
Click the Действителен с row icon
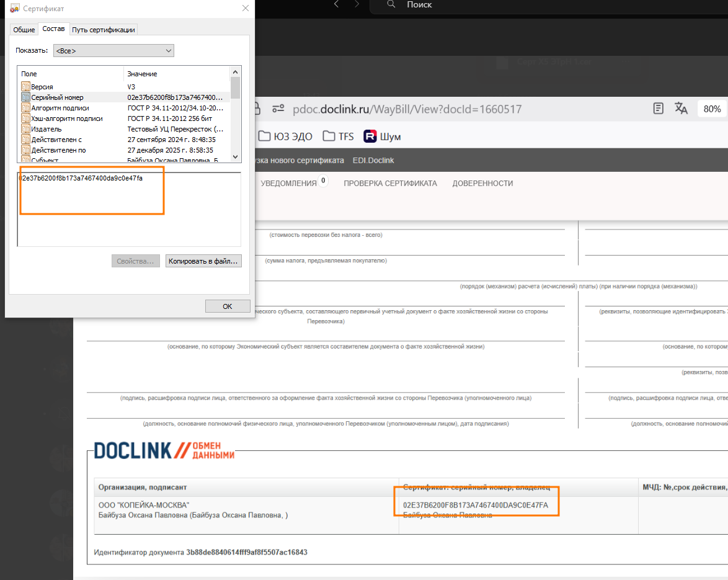[25, 140]
